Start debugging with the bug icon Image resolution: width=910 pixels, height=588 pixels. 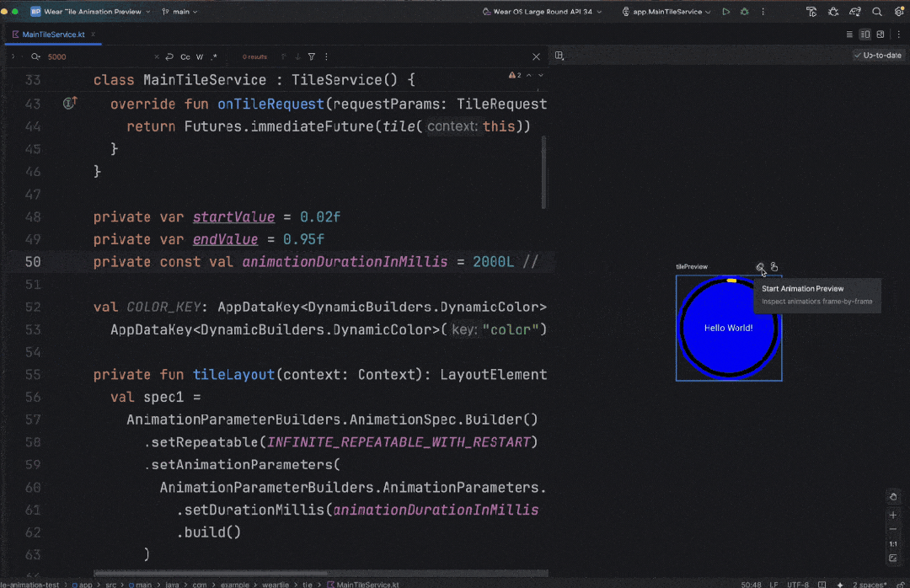click(744, 12)
